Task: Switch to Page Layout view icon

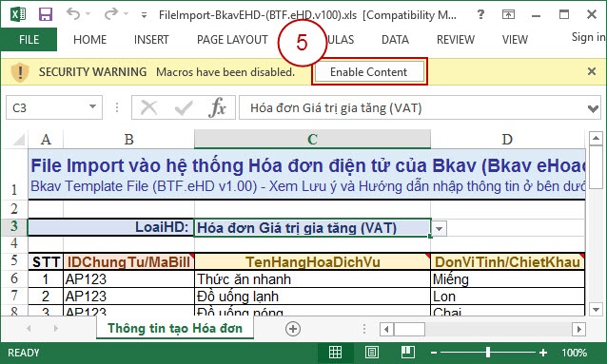Action: click(372, 352)
